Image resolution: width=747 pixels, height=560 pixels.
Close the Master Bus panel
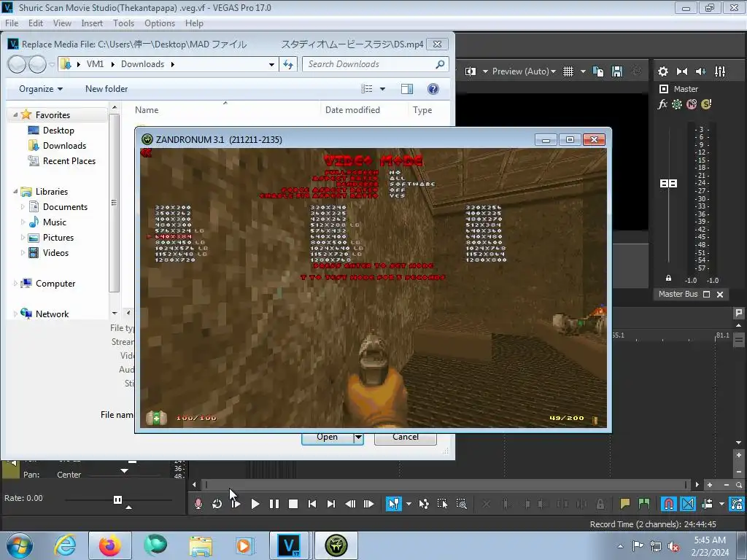coord(720,295)
